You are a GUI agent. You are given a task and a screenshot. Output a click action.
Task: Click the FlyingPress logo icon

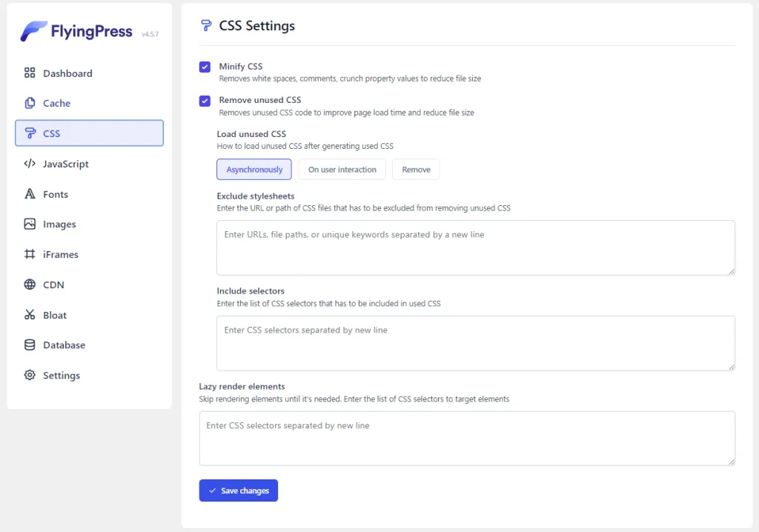coord(33,31)
